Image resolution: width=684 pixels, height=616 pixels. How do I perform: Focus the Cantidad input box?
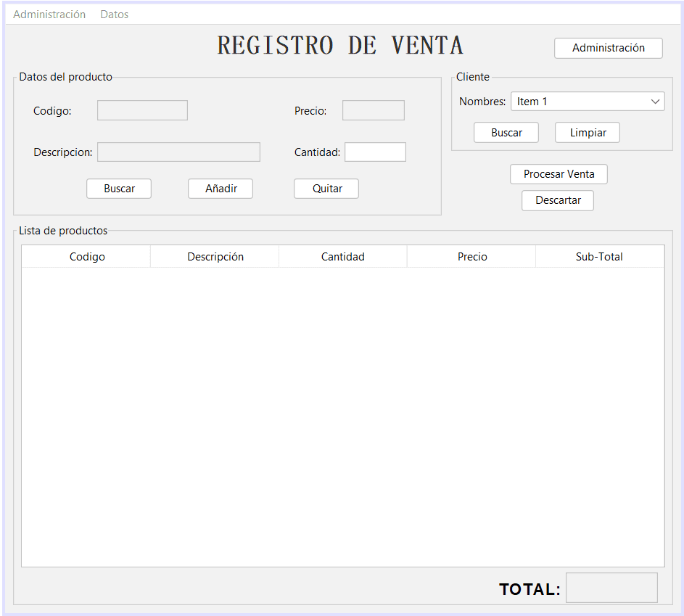(375, 152)
